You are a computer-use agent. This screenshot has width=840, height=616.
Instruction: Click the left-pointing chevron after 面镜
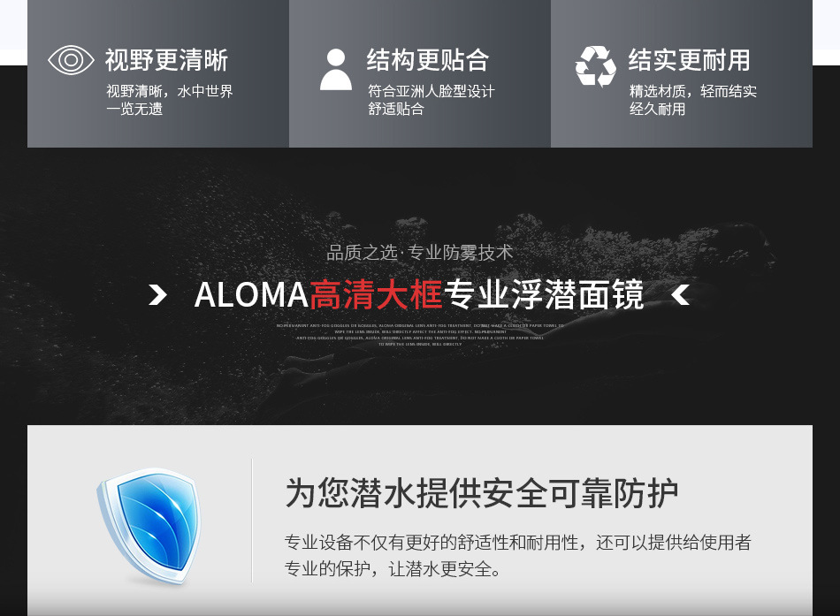pos(680,295)
